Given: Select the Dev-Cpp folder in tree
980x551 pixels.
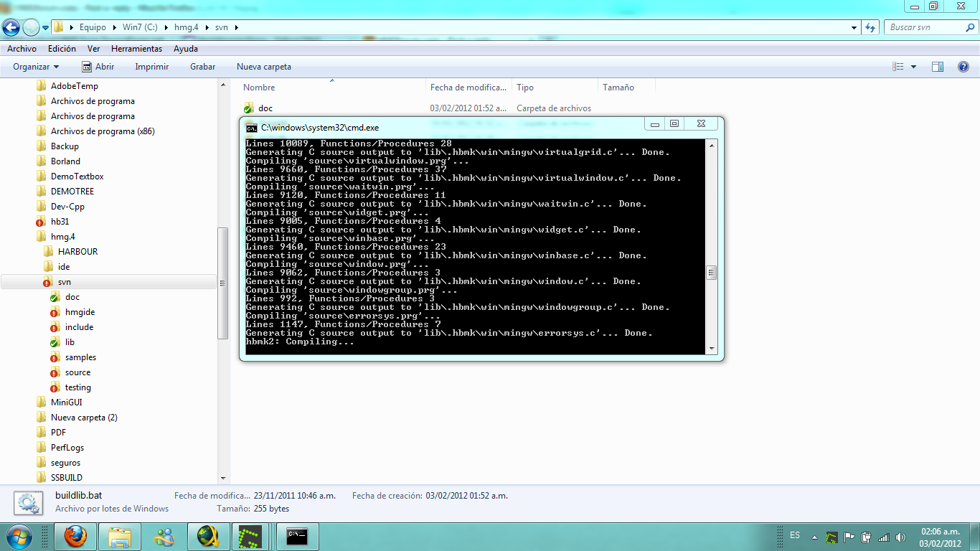Looking at the screenshot, I should [x=67, y=207].
